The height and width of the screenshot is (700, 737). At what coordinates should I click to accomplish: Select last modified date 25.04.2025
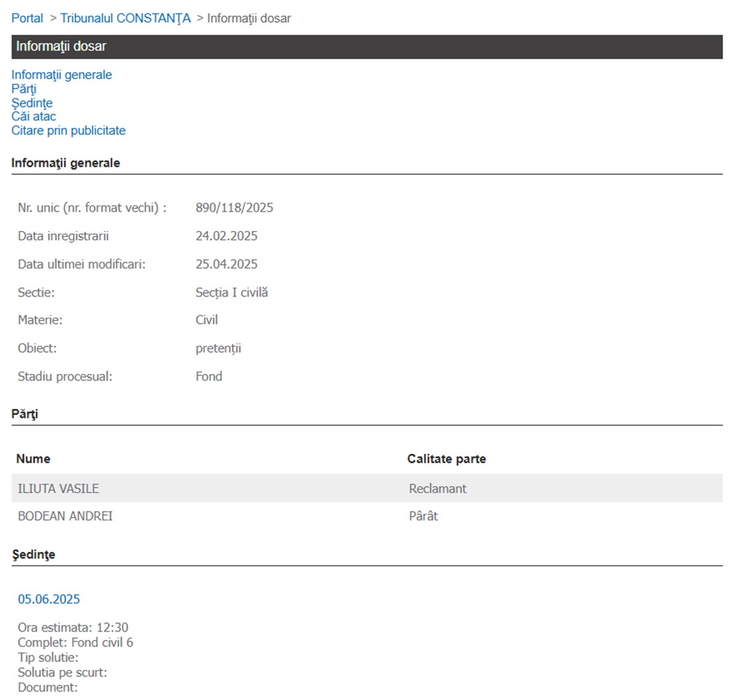tap(226, 264)
